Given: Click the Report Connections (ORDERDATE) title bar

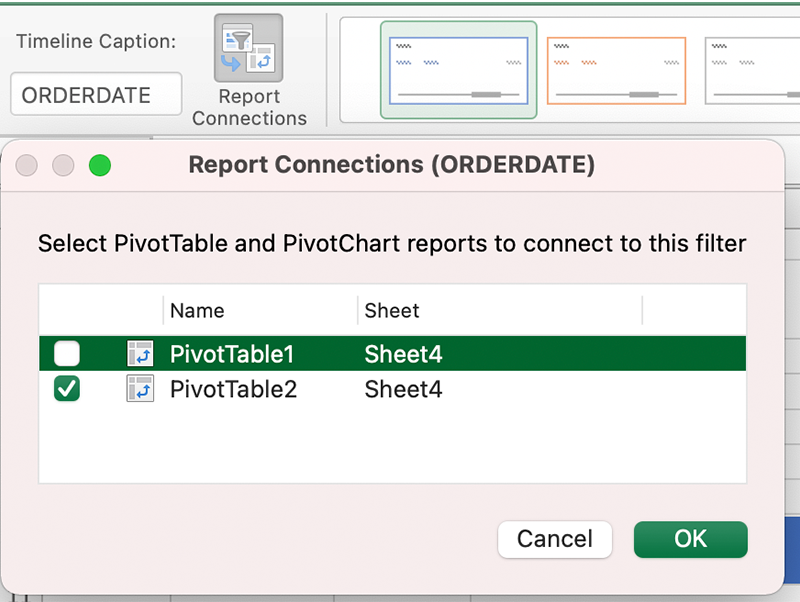Looking at the screenshot, I should (391, 165).
